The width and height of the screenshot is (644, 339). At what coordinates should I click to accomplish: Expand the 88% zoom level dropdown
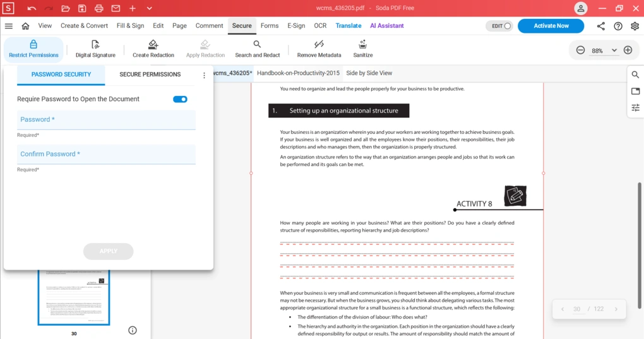(614, 51)
